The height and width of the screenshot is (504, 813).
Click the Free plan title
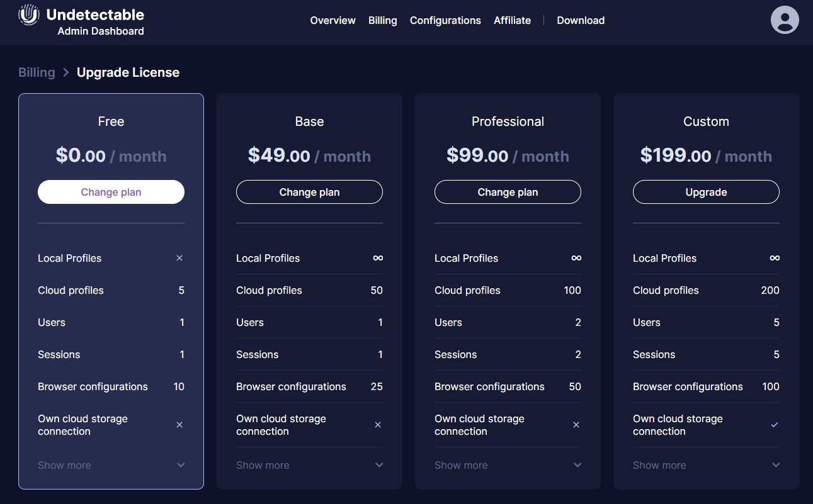pyautogui.click(x=111, y=121)
